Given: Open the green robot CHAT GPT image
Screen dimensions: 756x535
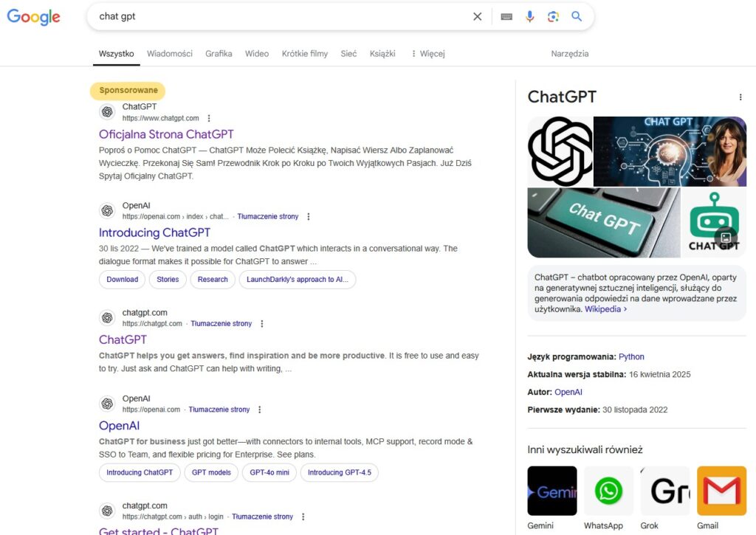Looking at the screenshot, I should (714, 223).
